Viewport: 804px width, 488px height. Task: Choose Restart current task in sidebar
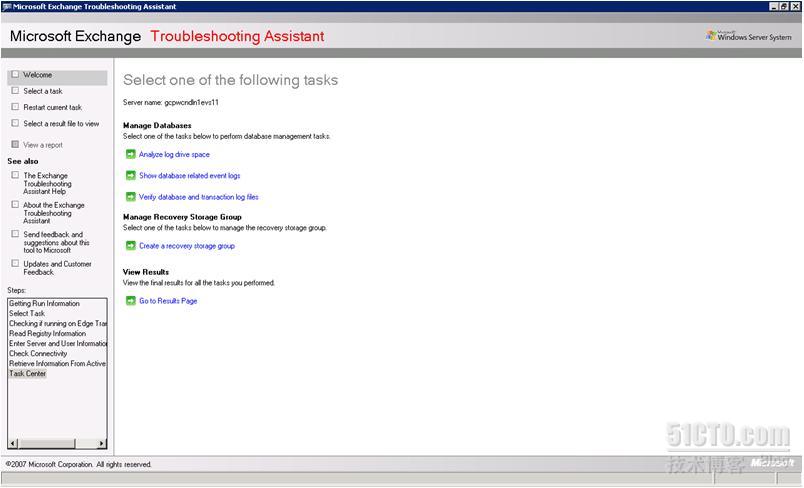pyautogui.click(x=52, y=107)
